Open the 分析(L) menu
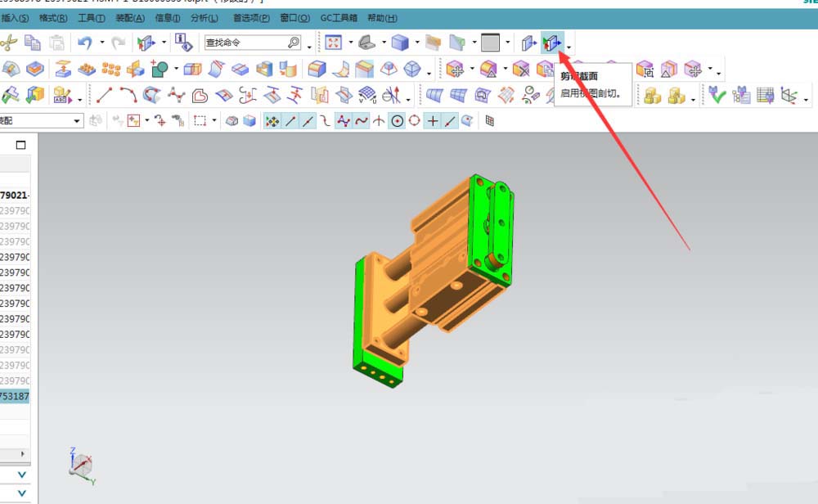The image size is (818, 504). pyautogui.click(x=204, y=18)
